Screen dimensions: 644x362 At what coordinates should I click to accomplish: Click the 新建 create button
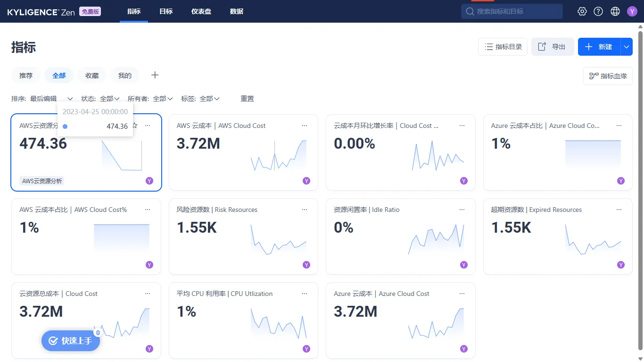click(x=599, y=47)
